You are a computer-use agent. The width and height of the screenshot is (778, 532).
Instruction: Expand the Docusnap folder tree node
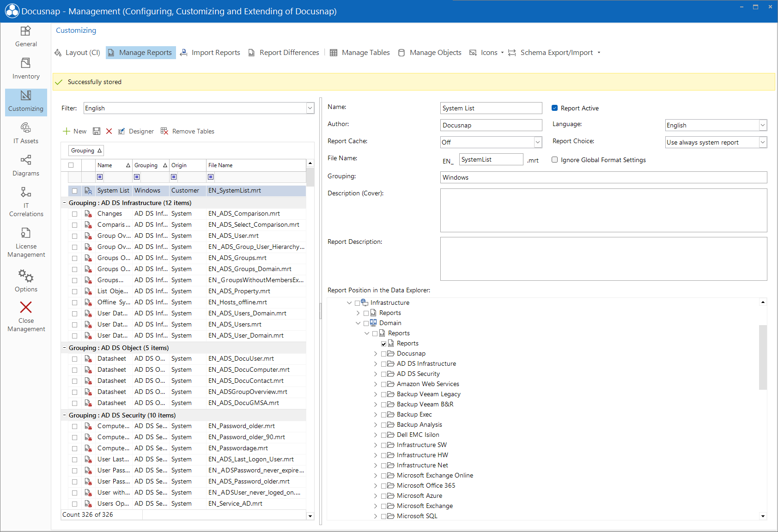(x=376, y=354)
